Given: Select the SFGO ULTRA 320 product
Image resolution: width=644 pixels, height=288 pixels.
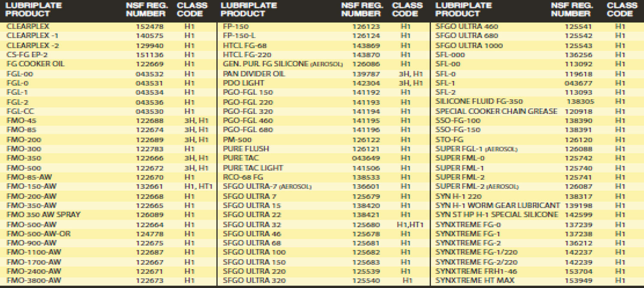Looking at the screenshot, I should pyautogui.click(x=254, y=281).
